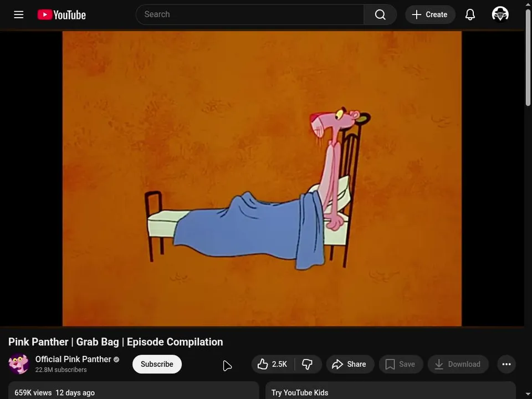Open the Create menu

430,14
